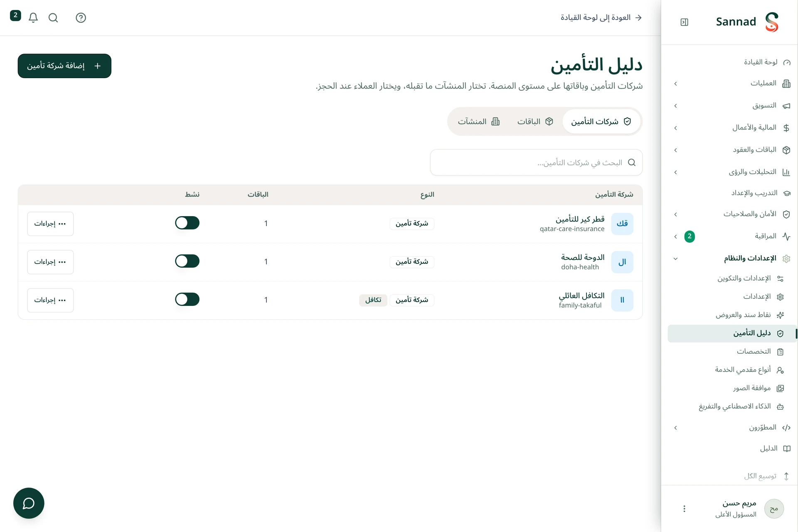Expand the المالية والأعمال section chevron

coord(676,128)
